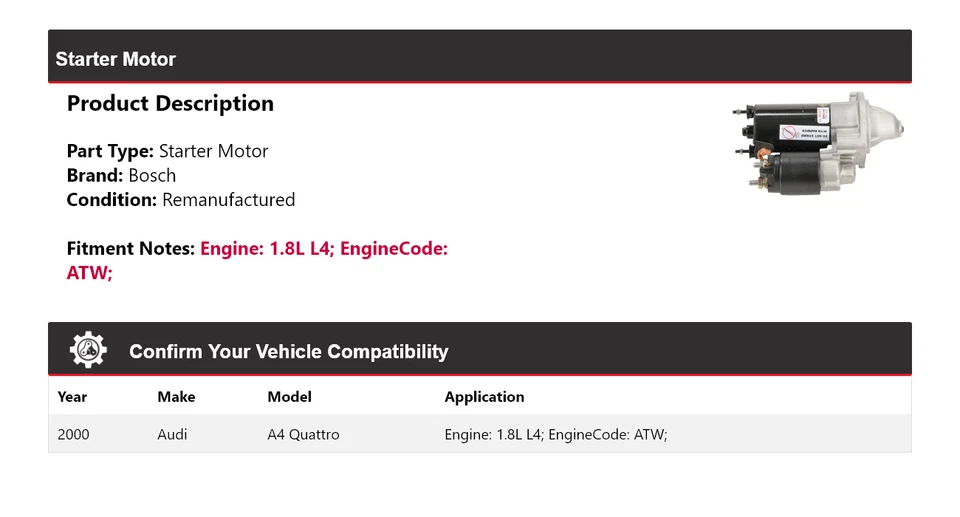Click the red underline below Starter Motor header
Image resolution: width=960 pixels, height=517 pixels.
point(480,82)
